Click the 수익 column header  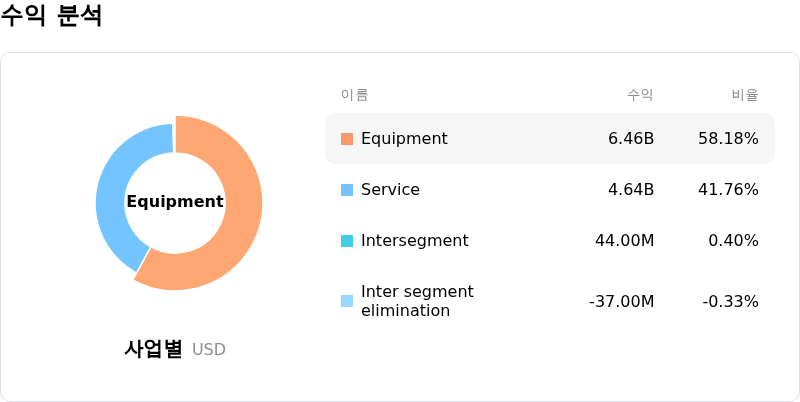click(x=640, y=95)
